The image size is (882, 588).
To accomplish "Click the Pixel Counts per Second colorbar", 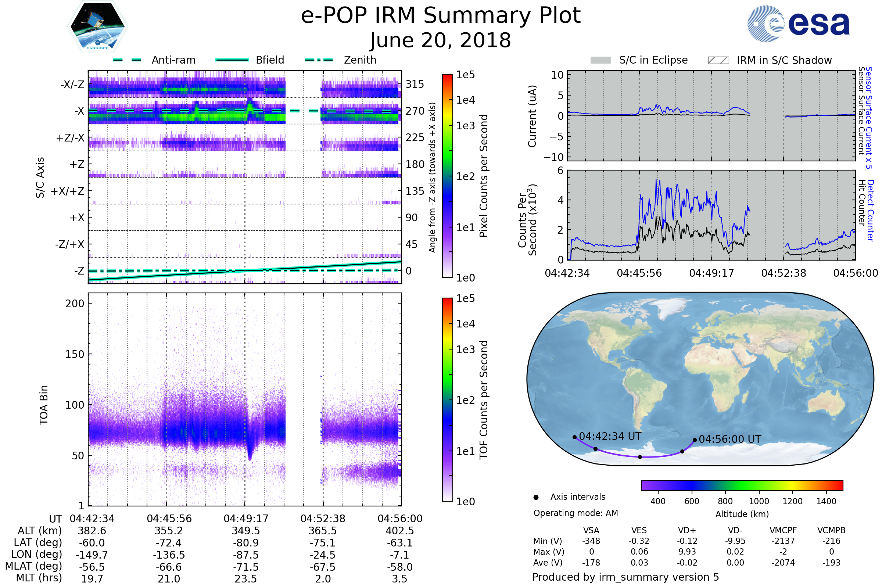I will pyautogui.click(x=447, y=176).
